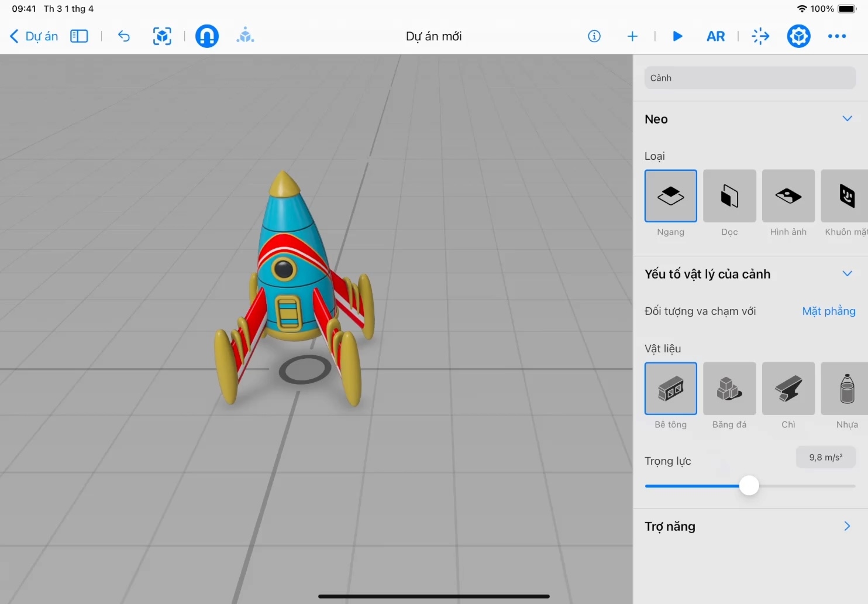
Task: Play the scene preview
Action: 678,36
